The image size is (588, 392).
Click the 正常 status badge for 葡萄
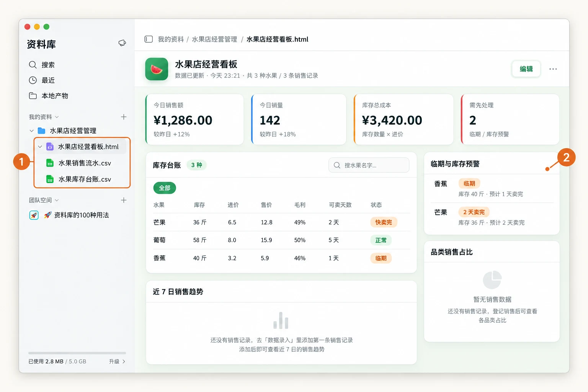tap(381, 240)
